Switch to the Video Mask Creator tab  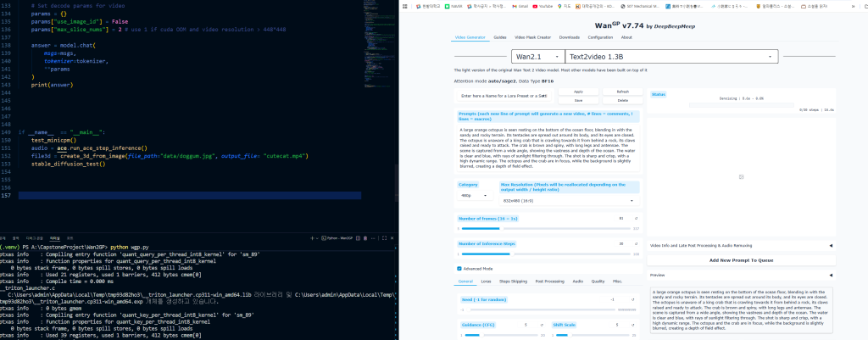[531, 37]
